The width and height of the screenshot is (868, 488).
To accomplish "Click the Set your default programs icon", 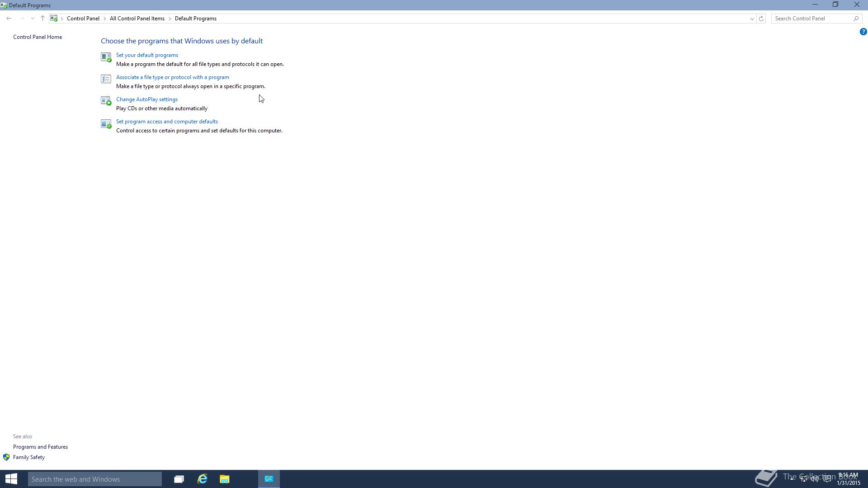I will tap(106, 57).
